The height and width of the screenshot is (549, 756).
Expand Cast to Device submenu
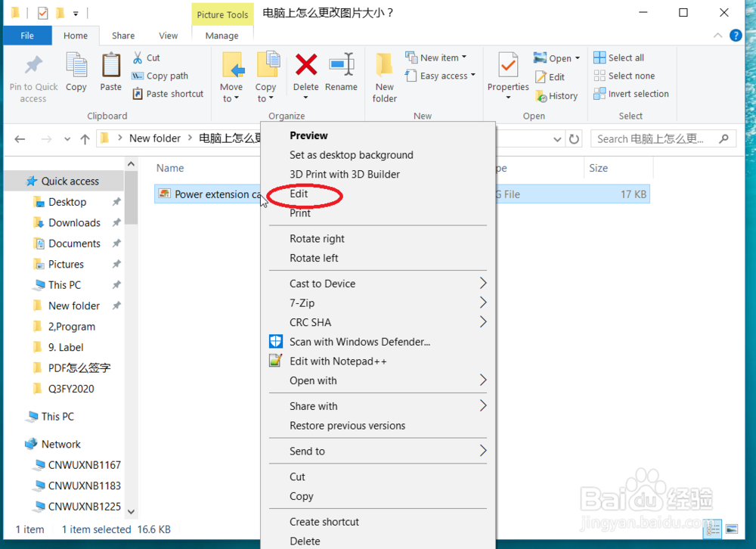click(x=482, y=283)
